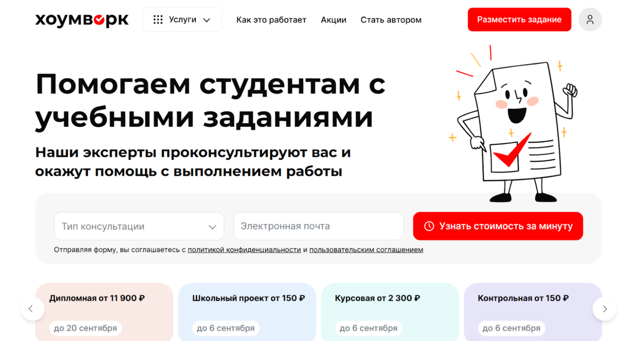Expand the Услуги dropdown menu
The height and width of the screenshot is (341, 644).
[182, 20]
